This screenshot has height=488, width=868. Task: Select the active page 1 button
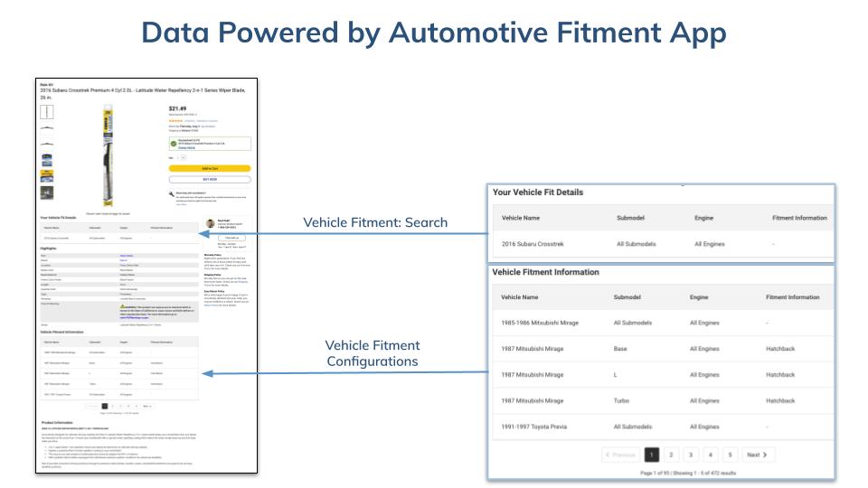point(650,455)
